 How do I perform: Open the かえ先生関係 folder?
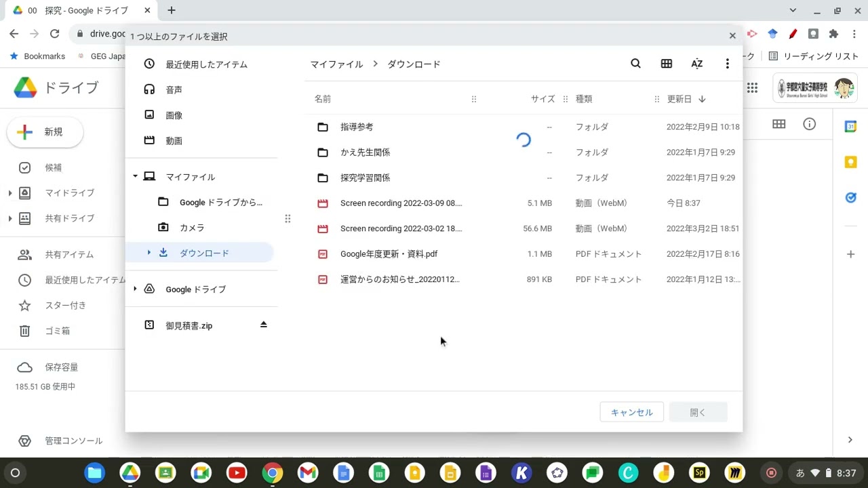pos(524,152)
